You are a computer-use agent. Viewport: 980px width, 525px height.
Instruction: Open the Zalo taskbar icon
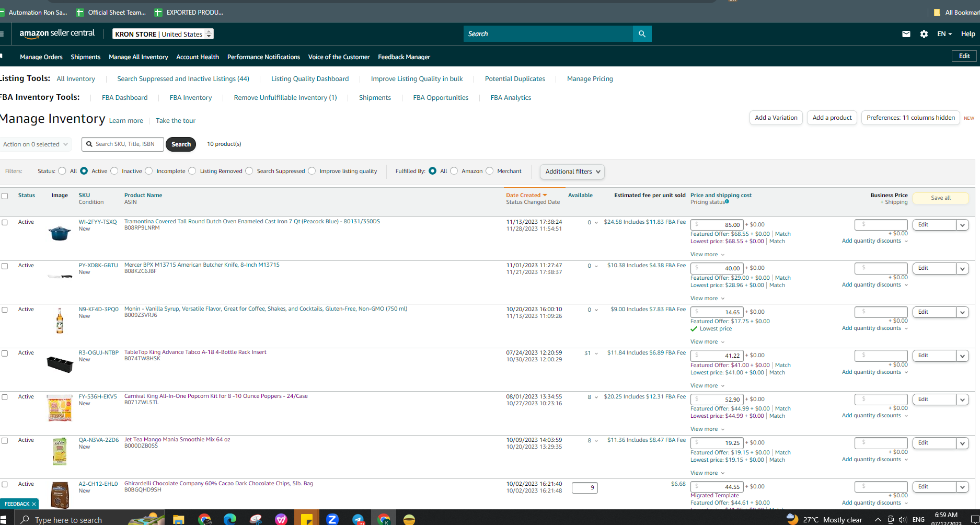(x=332, y=519)
